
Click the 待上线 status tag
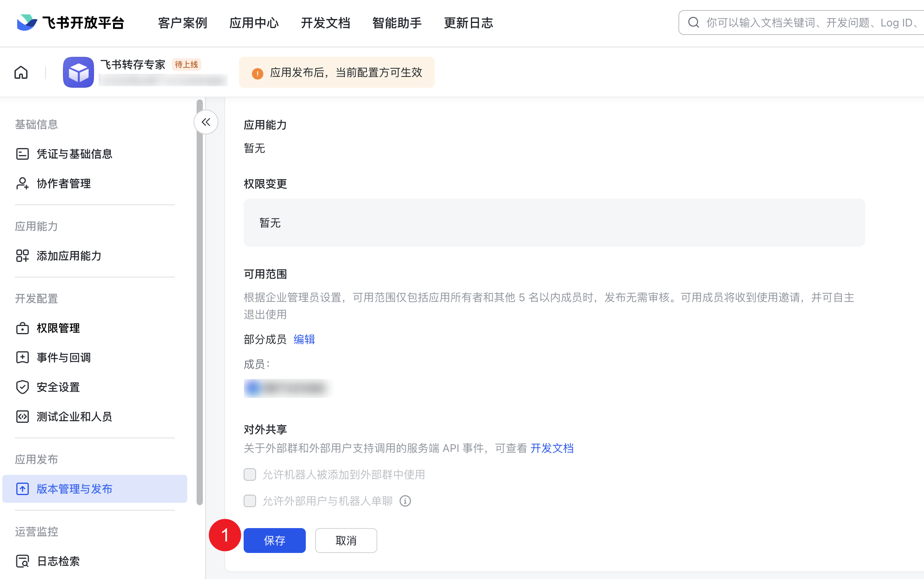coord(186,65)
